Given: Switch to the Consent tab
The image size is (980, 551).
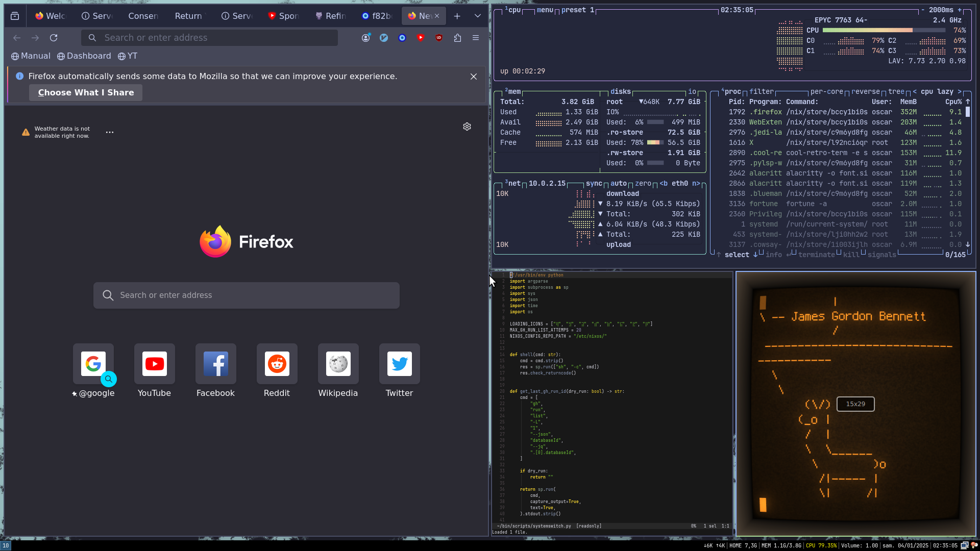Looking at the screenshot, I should tap(143, 16).
